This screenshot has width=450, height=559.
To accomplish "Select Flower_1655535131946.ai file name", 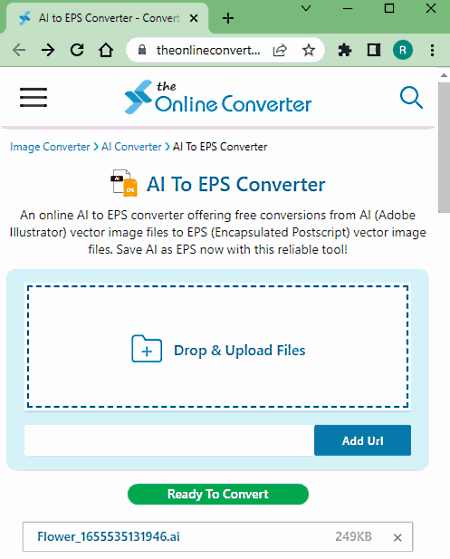I will (x=108, y=536).
